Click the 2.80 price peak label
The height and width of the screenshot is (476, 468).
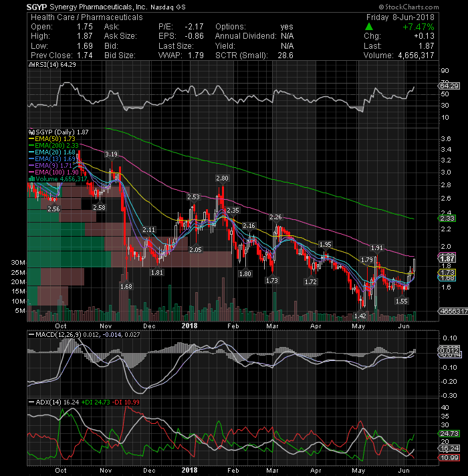222,178
